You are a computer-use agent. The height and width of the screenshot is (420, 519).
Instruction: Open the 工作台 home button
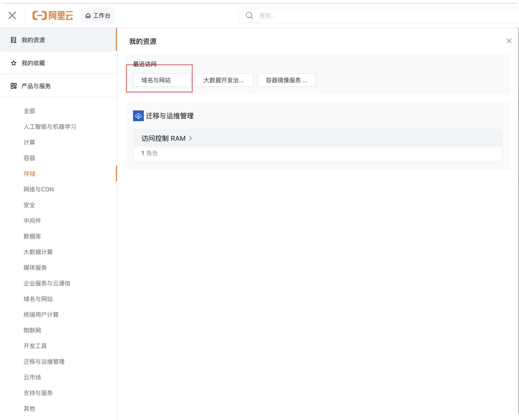(98, 16)
